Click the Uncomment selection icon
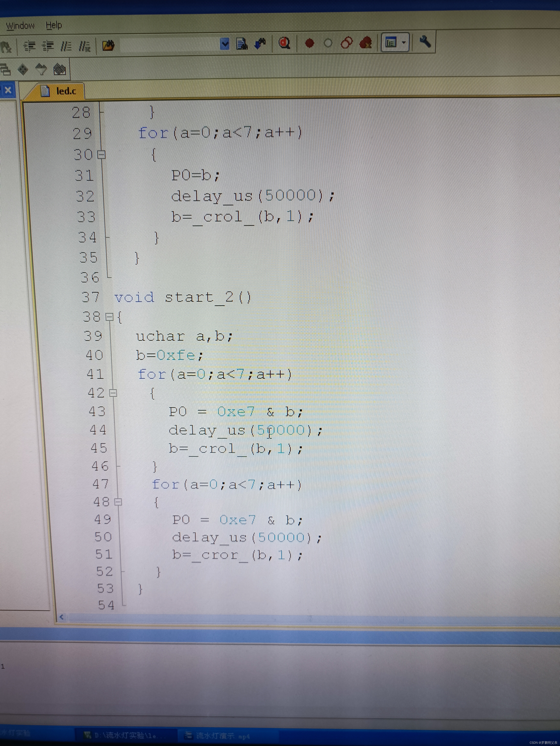This screenshot has width=560, height=746. (85, 45)
